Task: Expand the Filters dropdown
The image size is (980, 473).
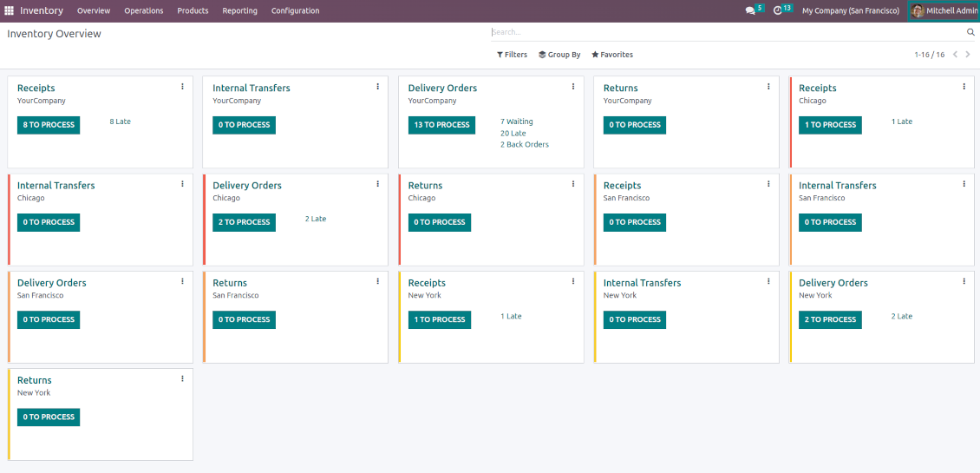Action: coord(512,55)
